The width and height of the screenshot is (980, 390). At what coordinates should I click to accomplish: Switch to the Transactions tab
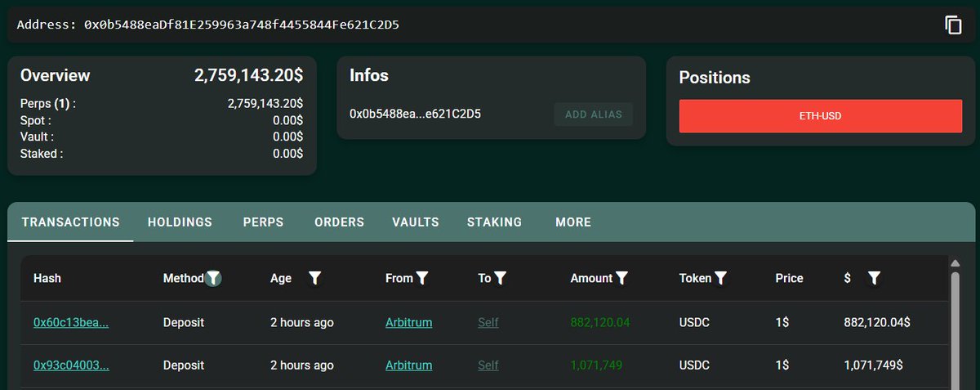tap(70, 222)
